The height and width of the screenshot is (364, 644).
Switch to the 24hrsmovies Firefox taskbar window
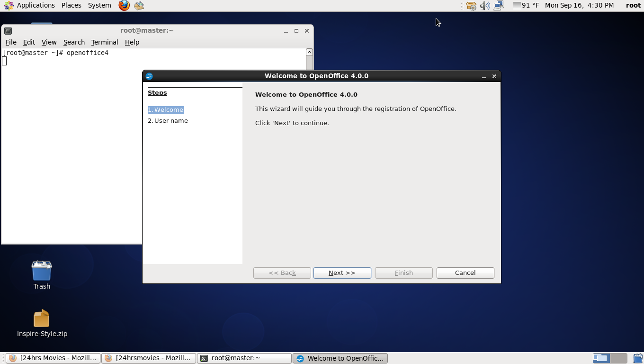(x=149, y=358)
